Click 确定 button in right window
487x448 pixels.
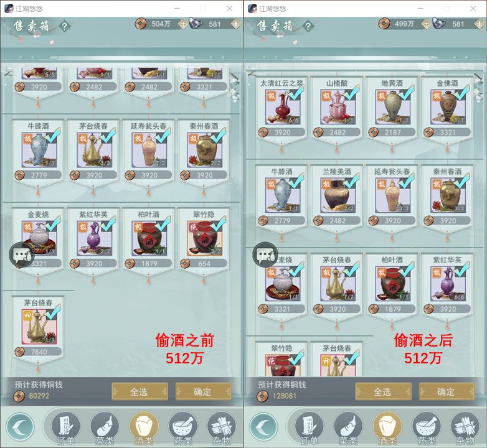point(447,392)
